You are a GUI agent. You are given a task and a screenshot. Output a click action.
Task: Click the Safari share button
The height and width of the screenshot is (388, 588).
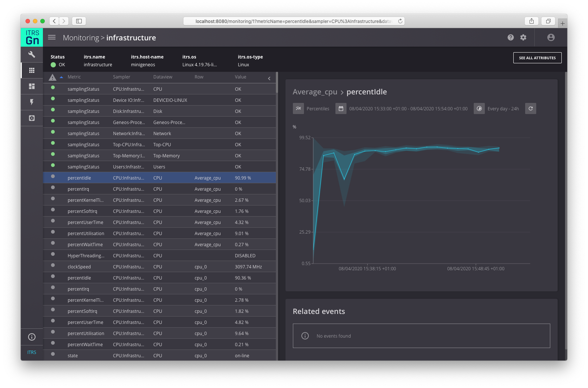(x=531, y=21)
